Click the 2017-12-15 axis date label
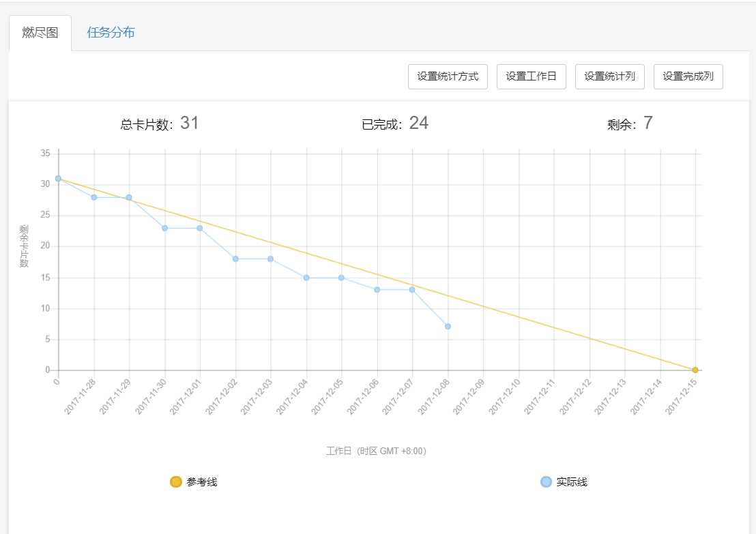The height and width of the screenshot is (534, 756). 681,397
